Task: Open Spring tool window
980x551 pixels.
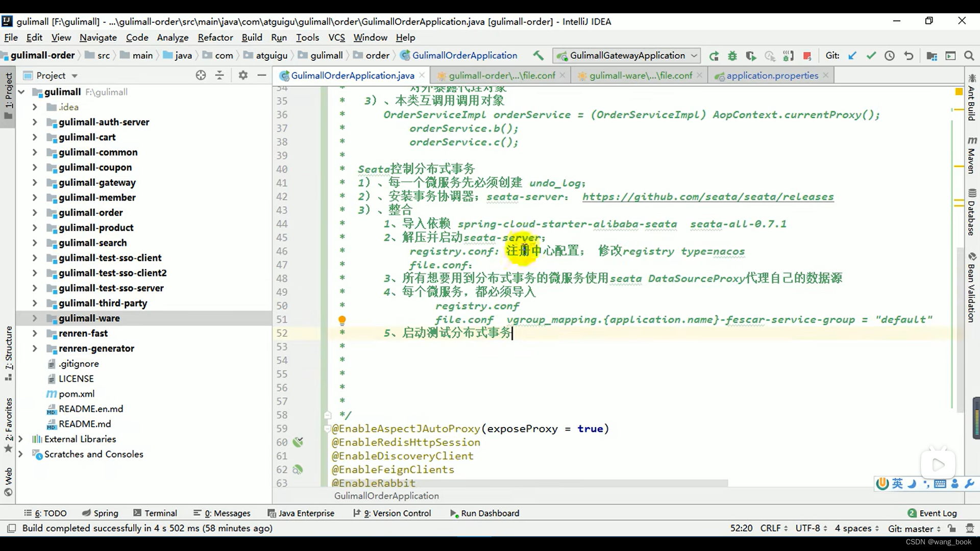Action: point(100,513)
